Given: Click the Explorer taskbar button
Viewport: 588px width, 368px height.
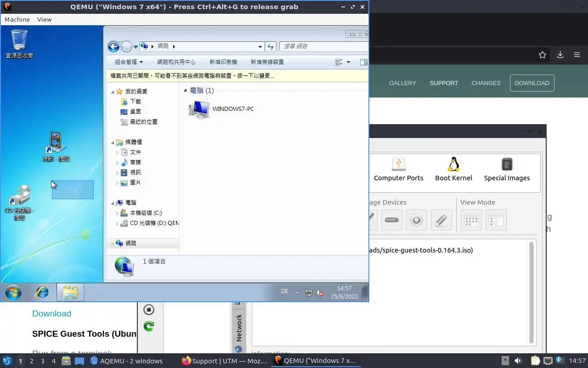Looking at the screenshot, I should point(70,292).
